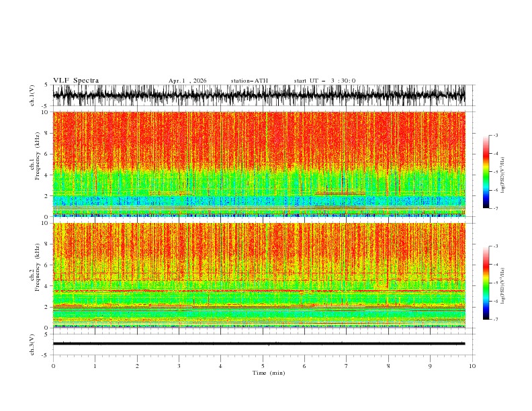Select the lower 'log(PSD)(V²/Hz)' colorbar label
Viewport: 532px width, 411px height.
point(502,285)
